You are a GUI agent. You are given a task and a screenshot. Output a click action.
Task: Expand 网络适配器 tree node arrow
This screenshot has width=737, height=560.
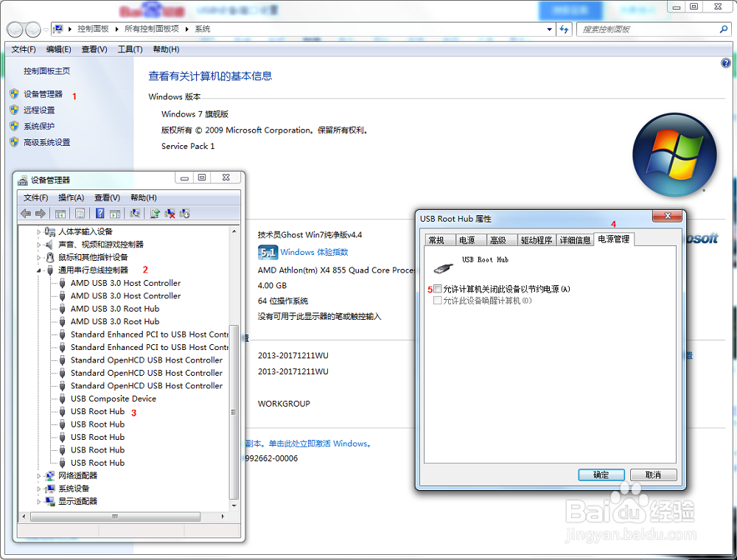point(39,476)
